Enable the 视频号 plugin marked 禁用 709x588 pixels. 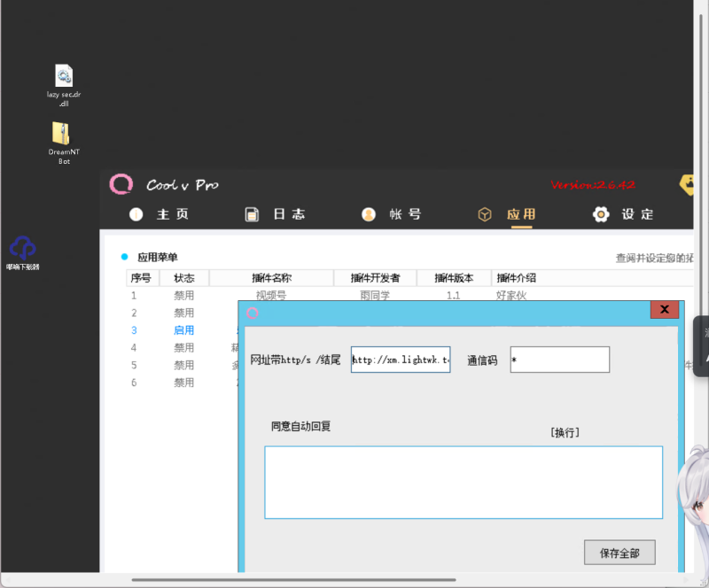click(183, 295)
